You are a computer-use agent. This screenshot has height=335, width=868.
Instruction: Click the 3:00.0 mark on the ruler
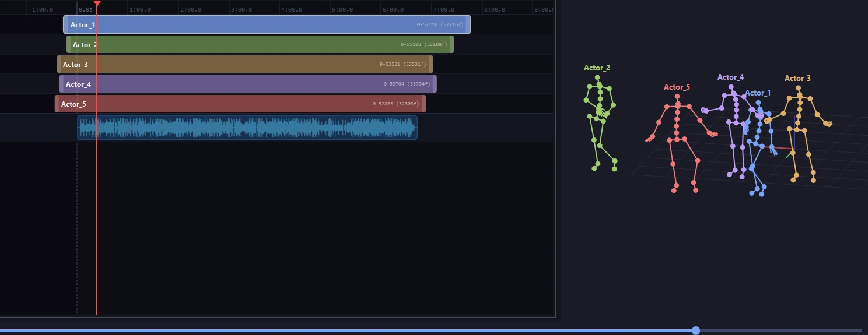click(x=242, y=10)
